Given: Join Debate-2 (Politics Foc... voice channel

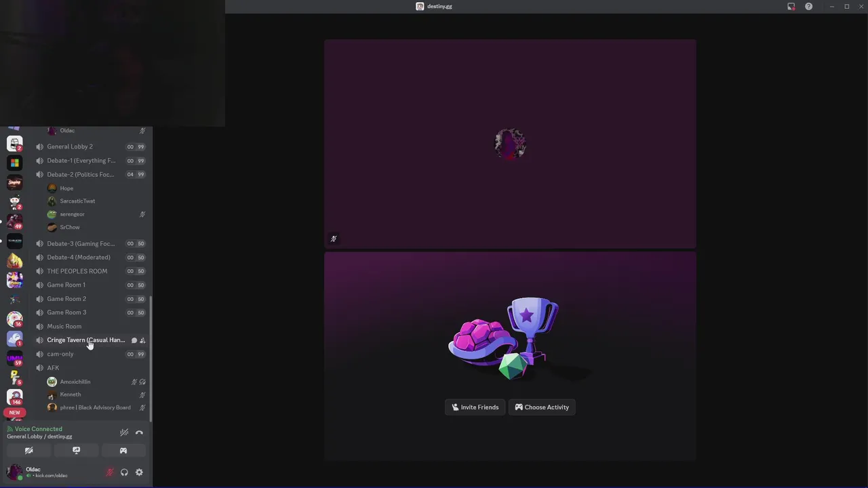Looking at the screenshot, I should pos(90,174).
